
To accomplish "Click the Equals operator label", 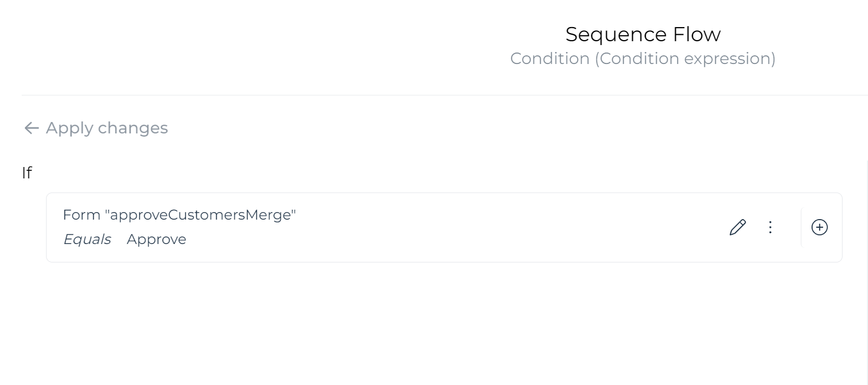I will point(87,239).
